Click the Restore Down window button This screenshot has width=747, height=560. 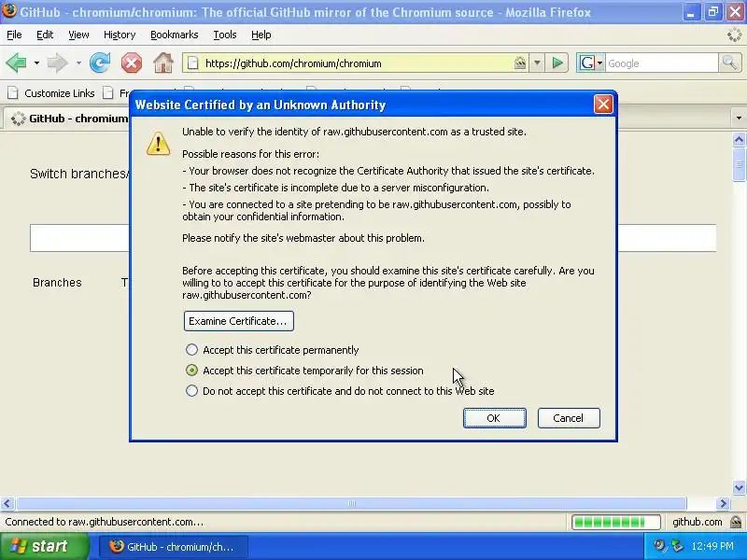[713, 12]
